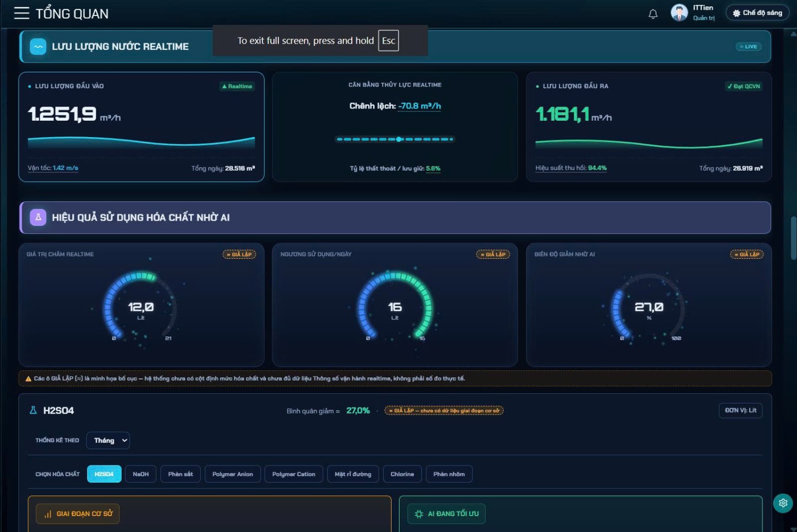Click the LIVE status badge
Image resolution: width=797 pixels, height=532 pixels.
click(749, 47)
